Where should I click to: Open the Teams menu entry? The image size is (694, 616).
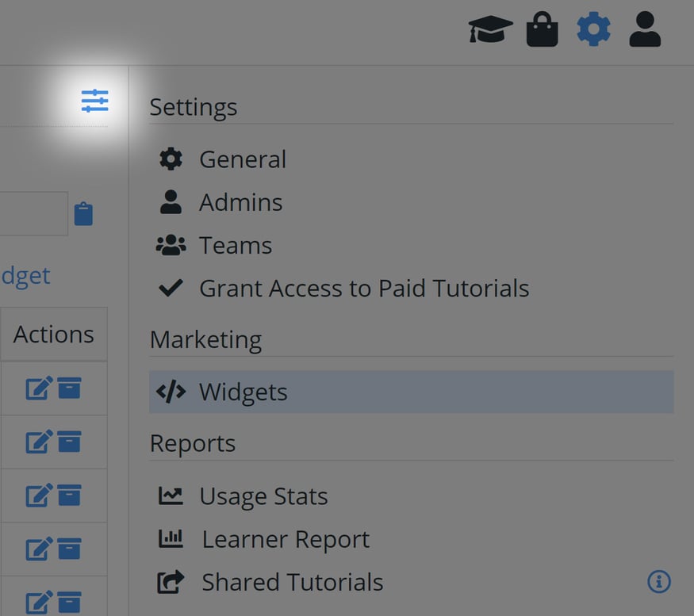235,246
